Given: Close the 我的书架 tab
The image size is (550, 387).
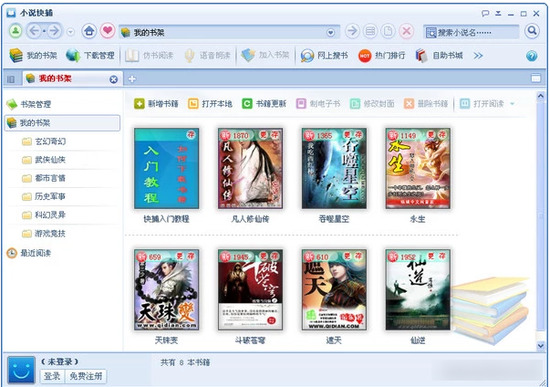Looking at the screenshot, I should (113, 79).
